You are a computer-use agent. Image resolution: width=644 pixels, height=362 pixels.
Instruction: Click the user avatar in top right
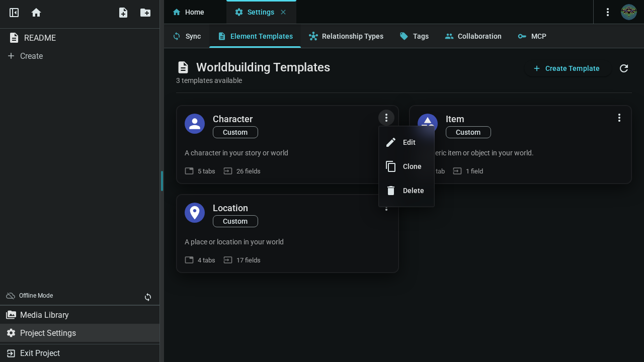tap(628, 12)
